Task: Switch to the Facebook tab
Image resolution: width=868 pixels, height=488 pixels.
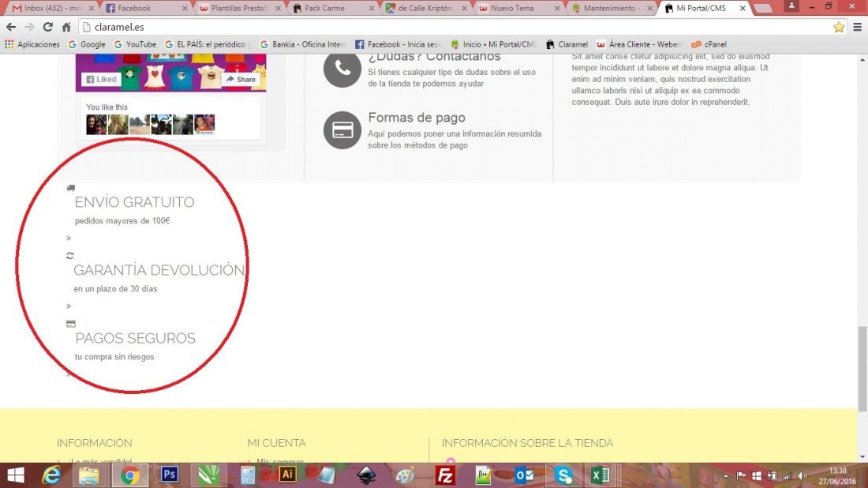Action: tap(146, 9)
